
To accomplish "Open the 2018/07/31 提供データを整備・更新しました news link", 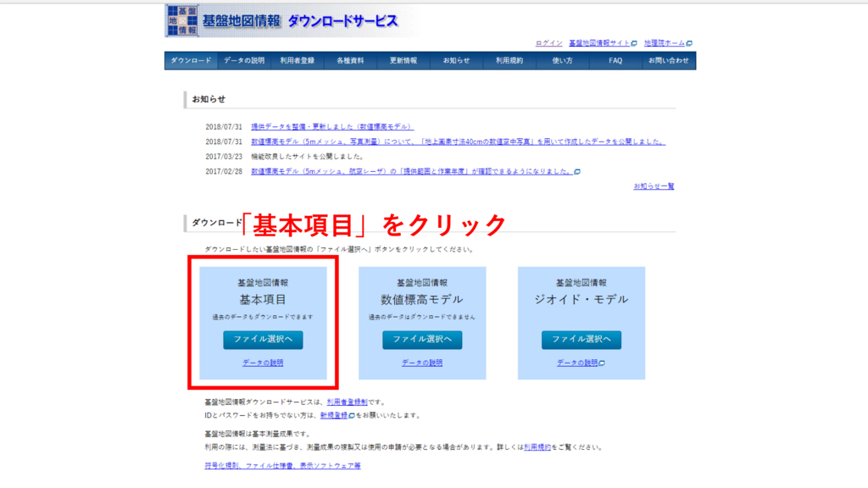I will tap(332, 127).
